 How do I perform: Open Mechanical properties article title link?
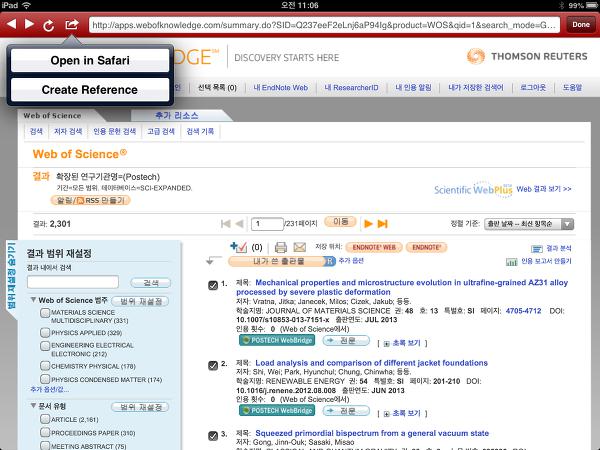coord(402,287)
